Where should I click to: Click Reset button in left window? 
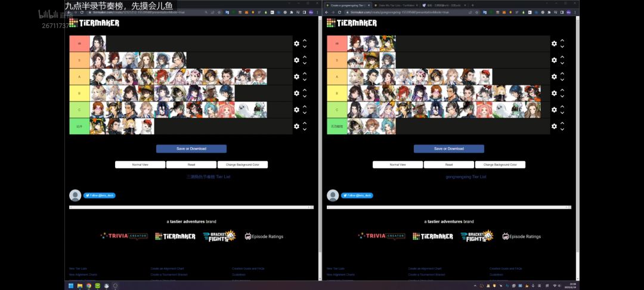(191, 164)
